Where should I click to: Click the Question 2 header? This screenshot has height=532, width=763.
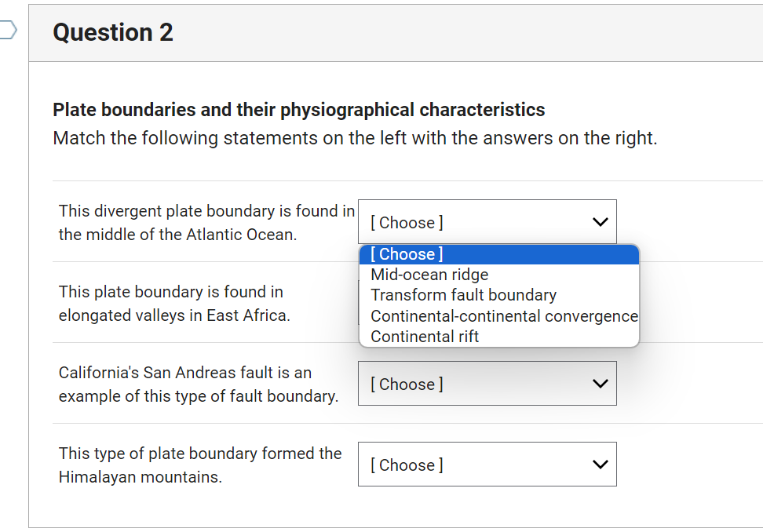tap(112, 33)
